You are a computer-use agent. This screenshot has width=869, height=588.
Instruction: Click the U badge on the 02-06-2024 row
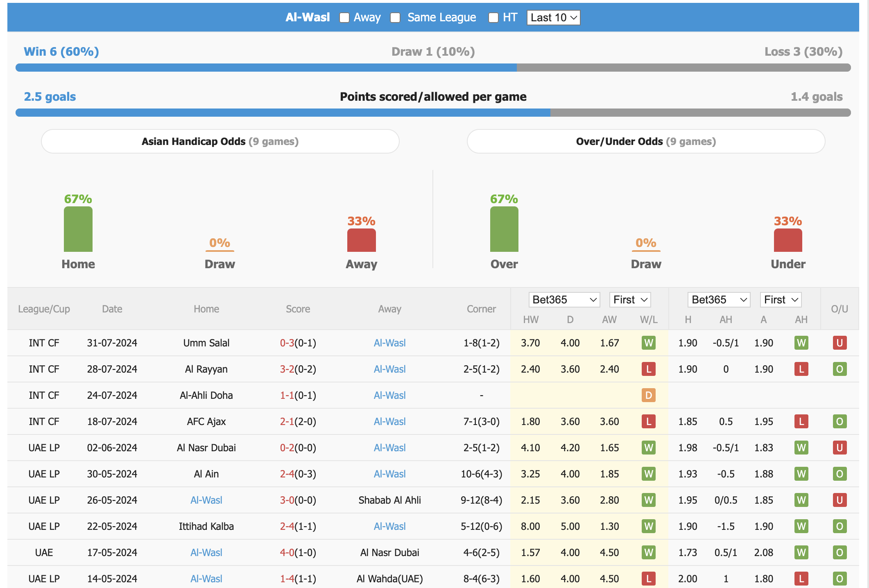(840, 448)
